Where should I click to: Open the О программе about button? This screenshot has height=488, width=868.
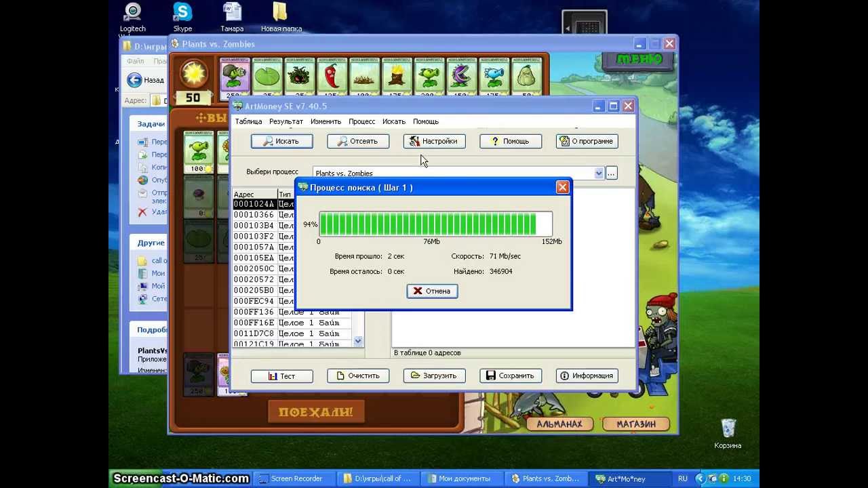(x=587, y=141)
